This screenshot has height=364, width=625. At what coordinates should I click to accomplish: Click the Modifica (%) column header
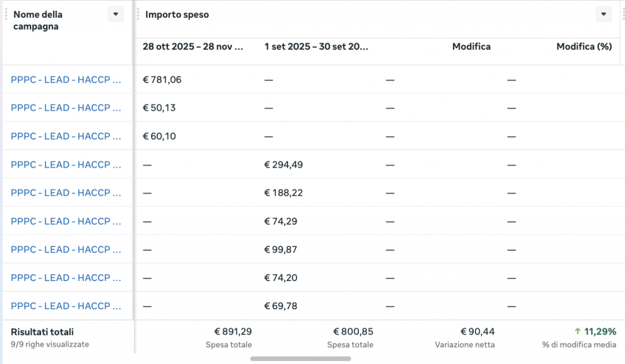click(583, 46)
